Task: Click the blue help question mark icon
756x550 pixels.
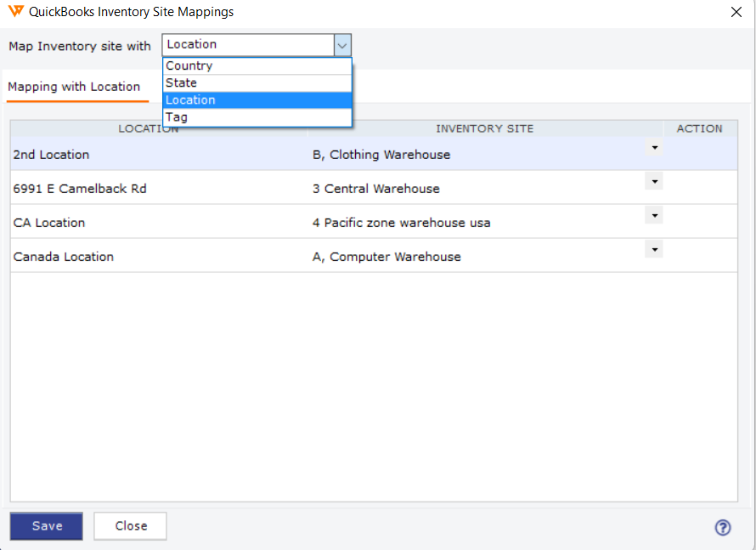Action: click(x=722, y=527)
